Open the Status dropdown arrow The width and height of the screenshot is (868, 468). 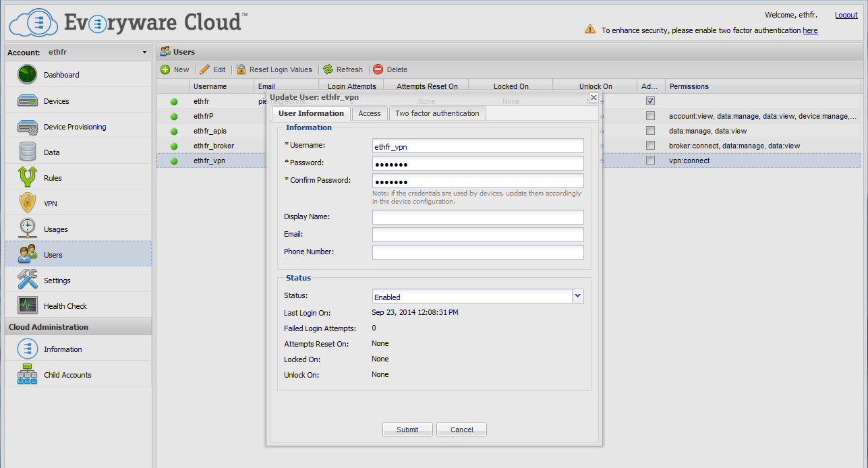577,296
